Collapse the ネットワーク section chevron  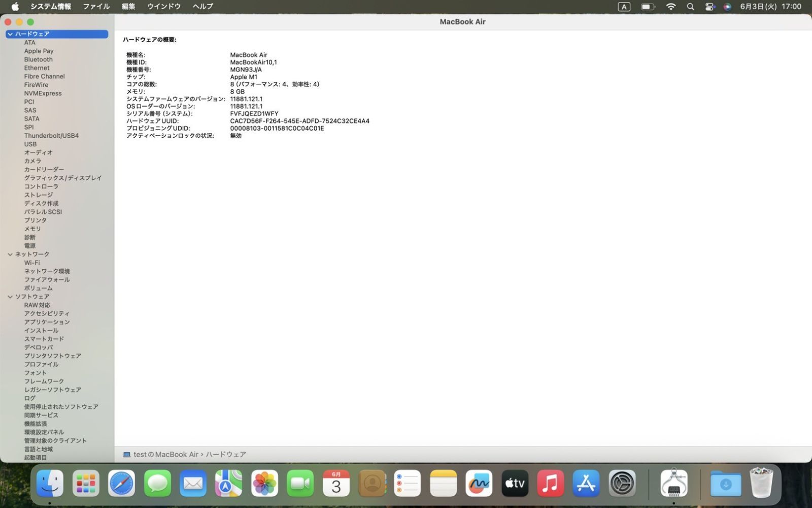pos(10,255)
